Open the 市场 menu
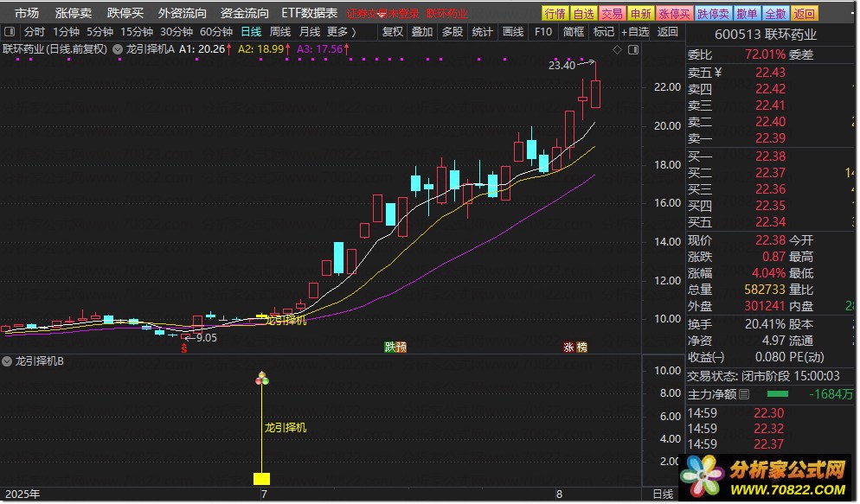 [26, 13]
